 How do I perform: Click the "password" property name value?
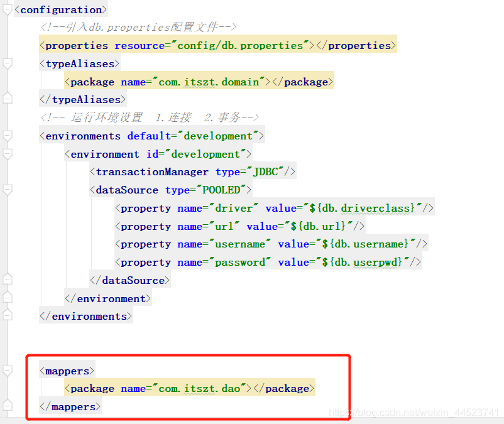pos(240,263)
